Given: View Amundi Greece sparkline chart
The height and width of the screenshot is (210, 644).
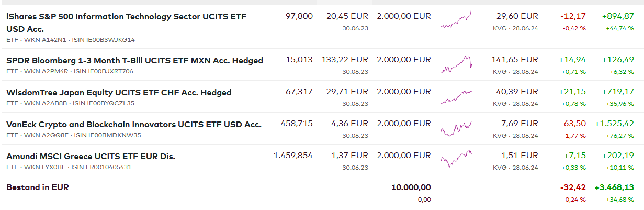Looking at the screenshot, I should coord(457,158).
